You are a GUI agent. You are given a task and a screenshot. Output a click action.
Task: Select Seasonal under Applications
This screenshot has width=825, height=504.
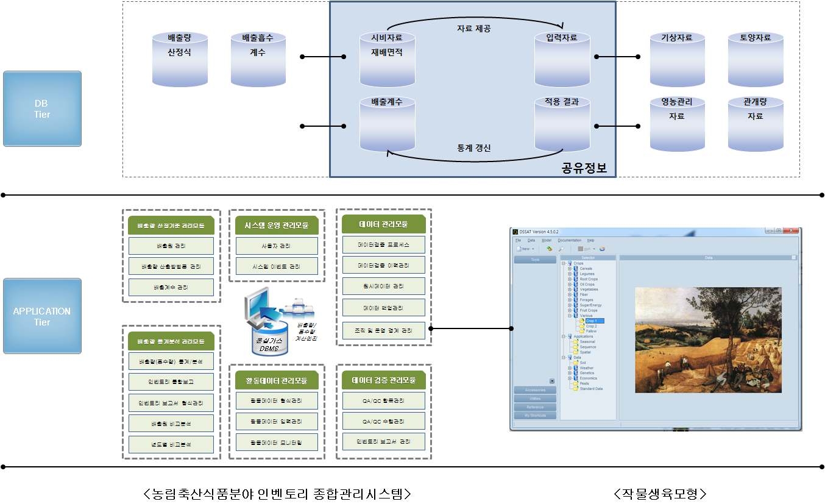587,341
